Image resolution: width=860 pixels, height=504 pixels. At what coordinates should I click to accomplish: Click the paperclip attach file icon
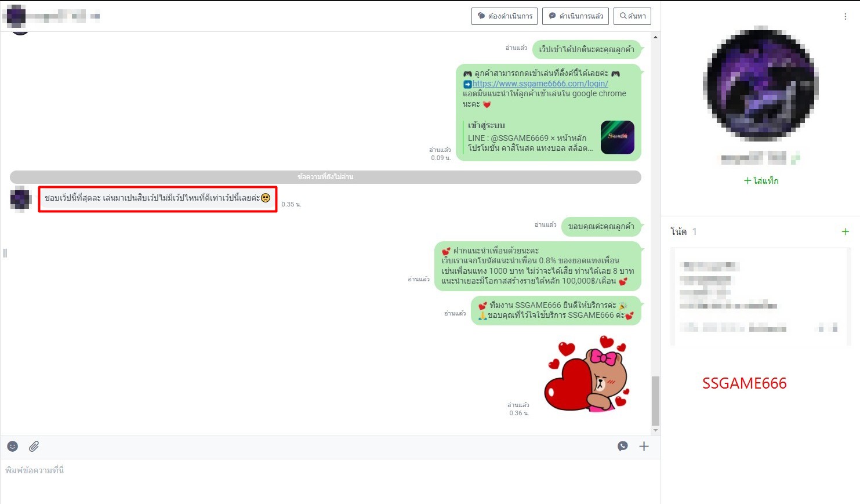pyautogui.click(x=34, y=446)
